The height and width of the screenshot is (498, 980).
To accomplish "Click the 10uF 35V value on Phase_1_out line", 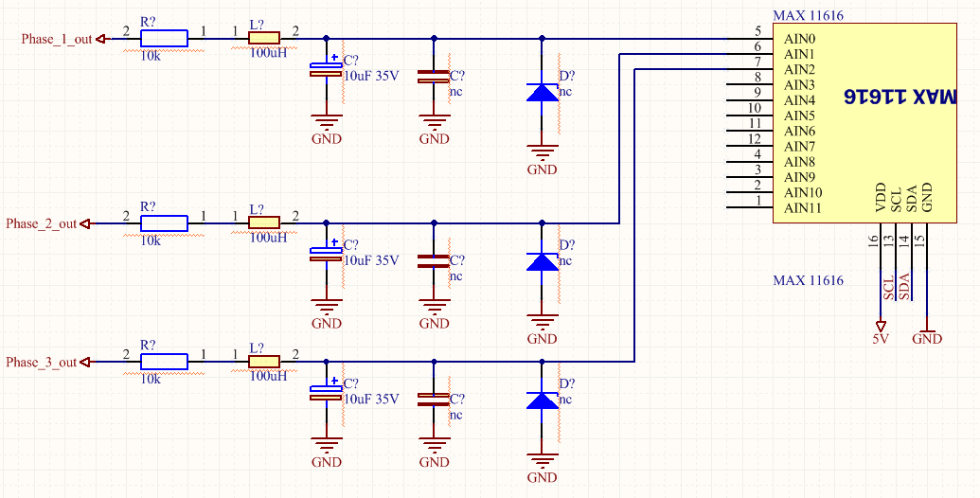I will [x=371, y=77].
